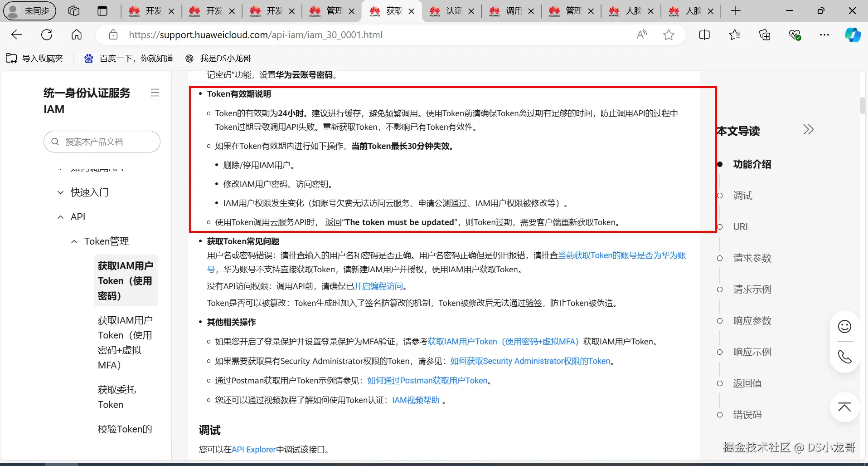
Task: Open the Collections icon in the toolbar
Action: tap(765, 35)
